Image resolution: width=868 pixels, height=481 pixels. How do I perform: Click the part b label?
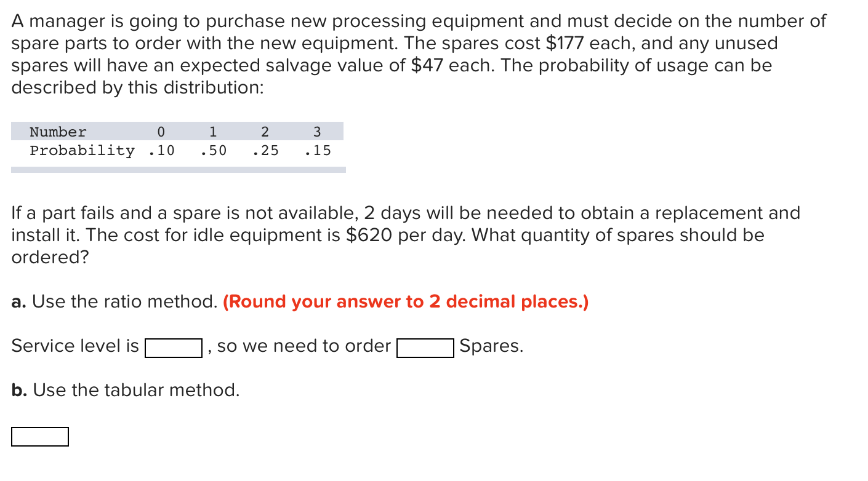click(20, 390)
